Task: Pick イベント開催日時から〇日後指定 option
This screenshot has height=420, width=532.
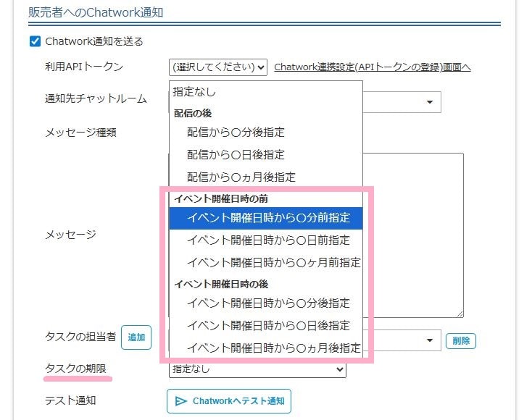Action: click(x=268, y=326)
